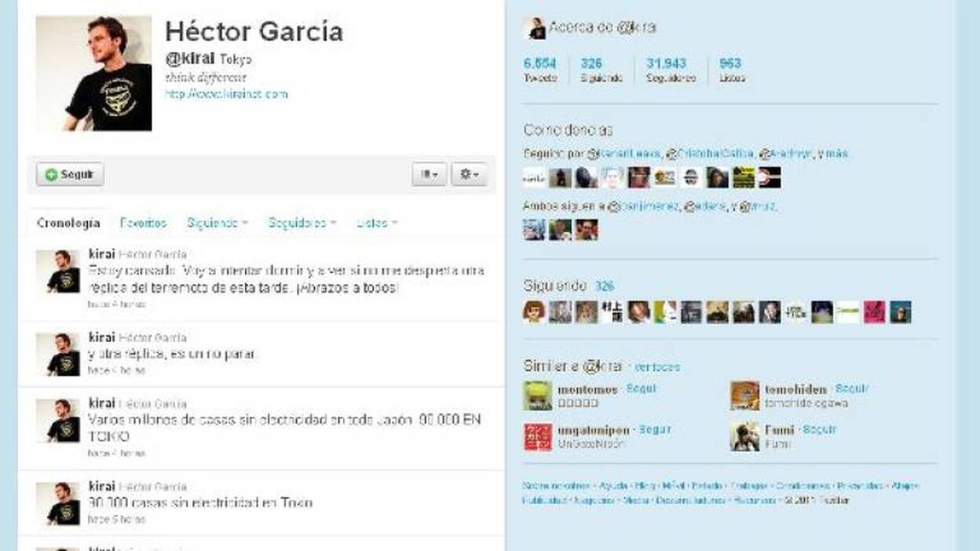The width and height of the screenshot is (980, 551).
Task: Click the Seguir follow button
Action: click(70, 174)
